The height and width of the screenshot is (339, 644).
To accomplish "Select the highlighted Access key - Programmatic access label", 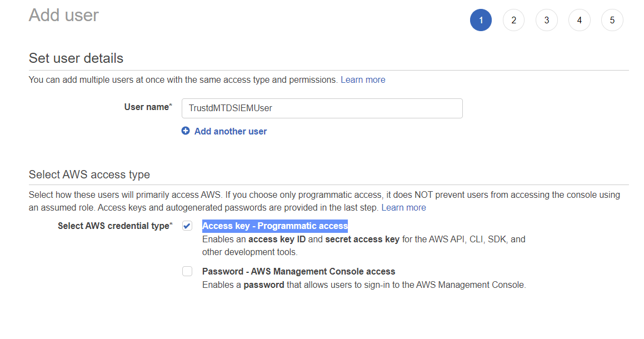I will click(x=274, y=226).
